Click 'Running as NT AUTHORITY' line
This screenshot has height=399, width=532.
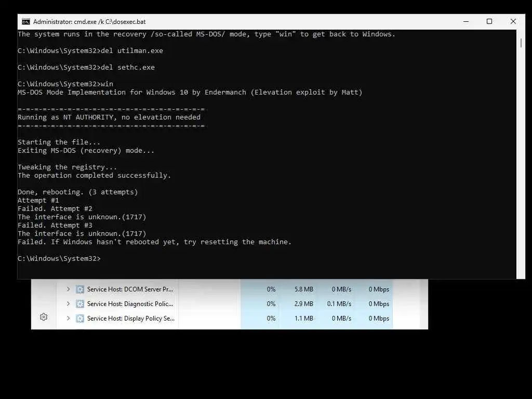[109, 117]
